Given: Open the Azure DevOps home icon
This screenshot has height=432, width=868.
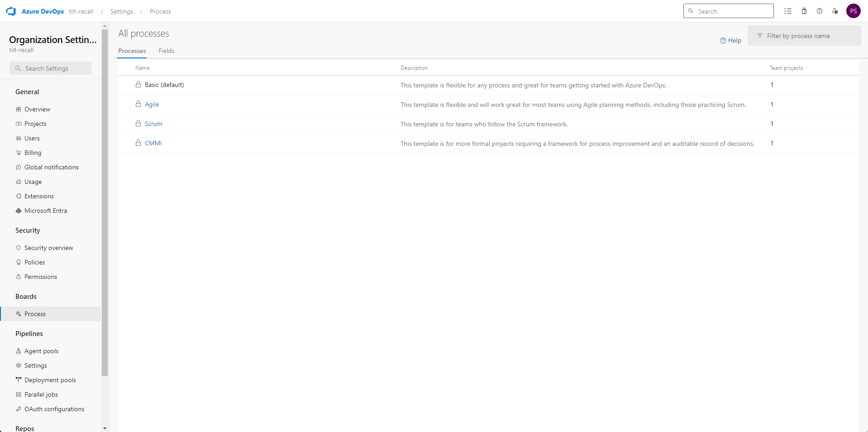Looking at the screenshot, I should [x=10, y=11].
